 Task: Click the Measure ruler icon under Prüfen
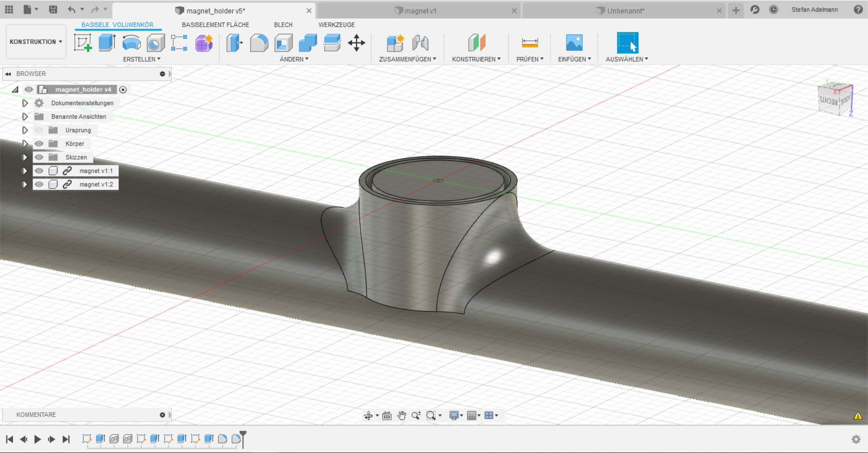point(529,43)
